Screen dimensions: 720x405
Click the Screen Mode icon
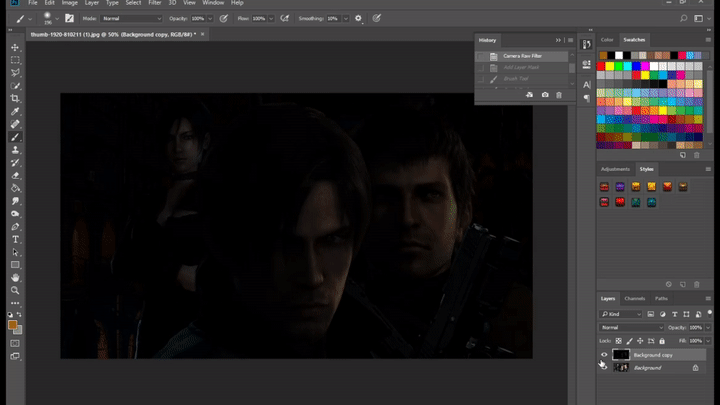point(15,356)
